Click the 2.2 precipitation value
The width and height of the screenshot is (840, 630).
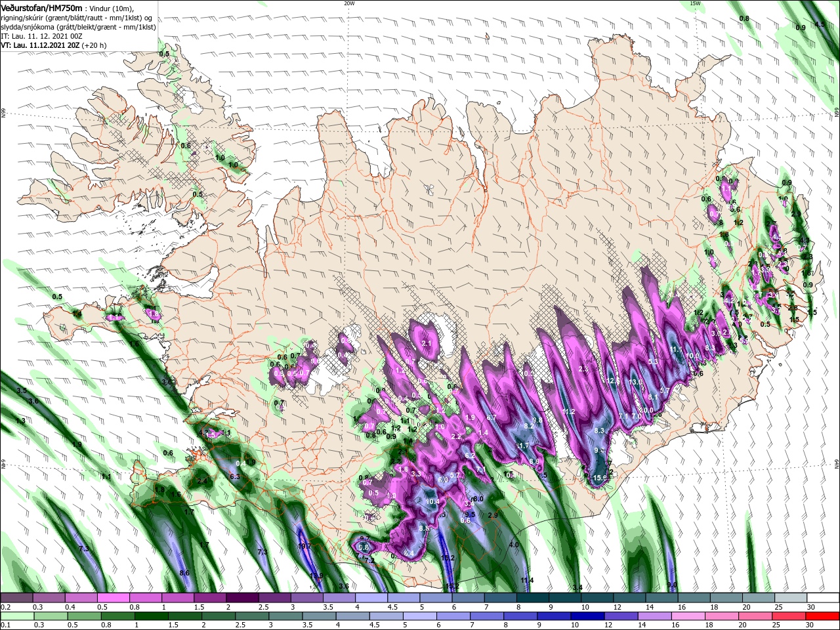point(457,436)
